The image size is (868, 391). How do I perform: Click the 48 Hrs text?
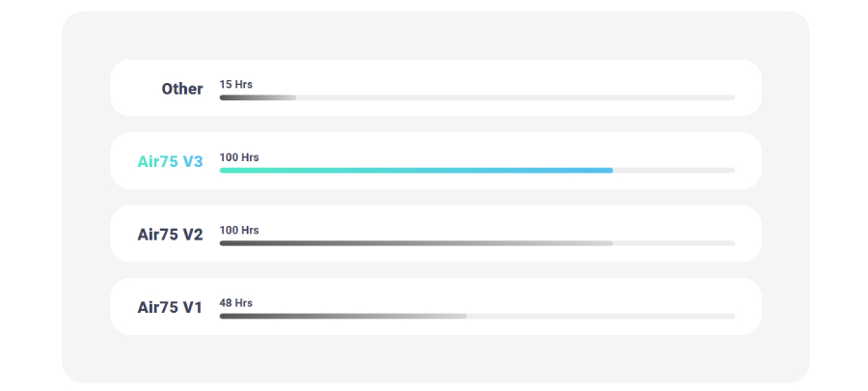(236, 303)
